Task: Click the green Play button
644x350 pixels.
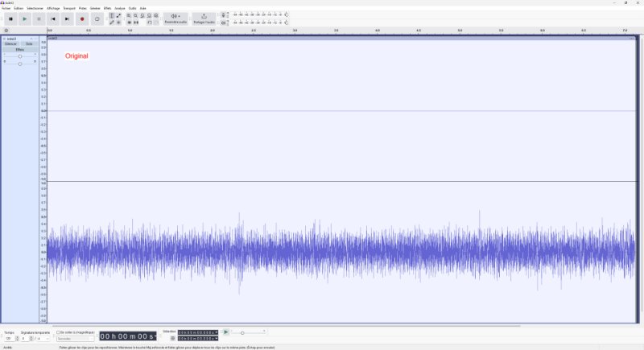Action: coord(24,19)
